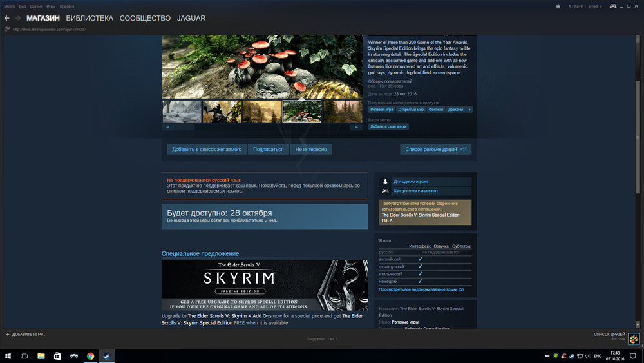Select the Фэнтези tag
Viewport: 644px width, 363px height.
click(x=436, y=110)
